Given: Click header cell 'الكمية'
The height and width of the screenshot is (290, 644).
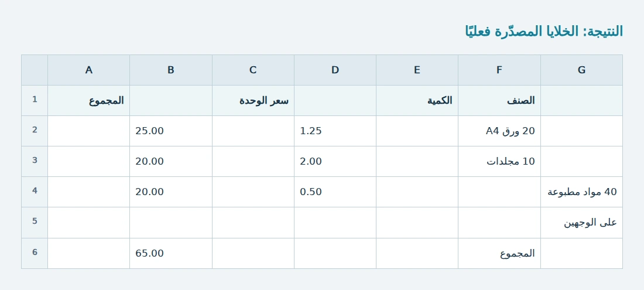Looking at the screenshot, I should (417, 101).
